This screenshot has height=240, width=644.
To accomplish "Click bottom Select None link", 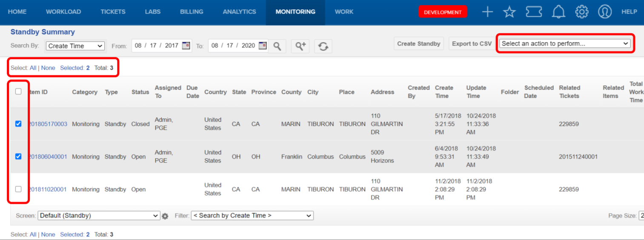I will coord(48,234).
